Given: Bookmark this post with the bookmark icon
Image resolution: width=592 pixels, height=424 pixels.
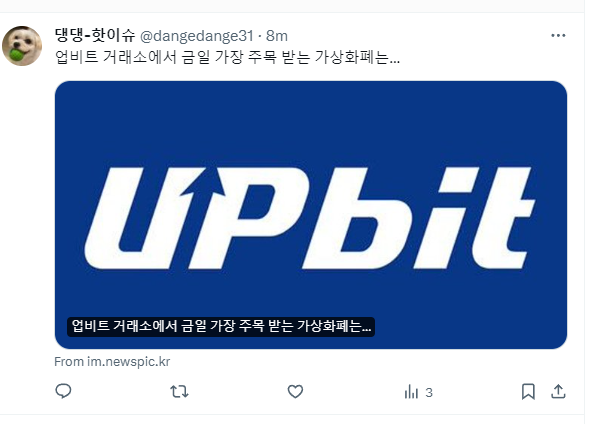Looking at the screenshot, I should tap(528, 392).
